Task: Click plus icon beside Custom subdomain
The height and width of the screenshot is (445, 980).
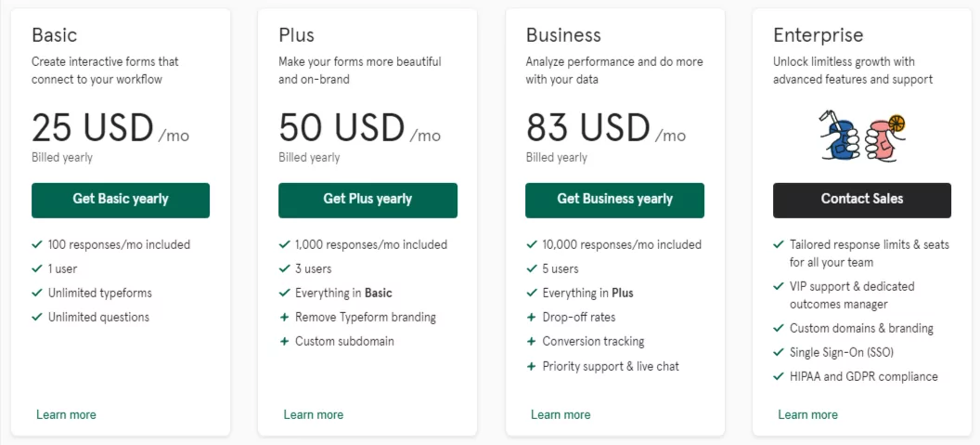Action: tap(284, 342)
